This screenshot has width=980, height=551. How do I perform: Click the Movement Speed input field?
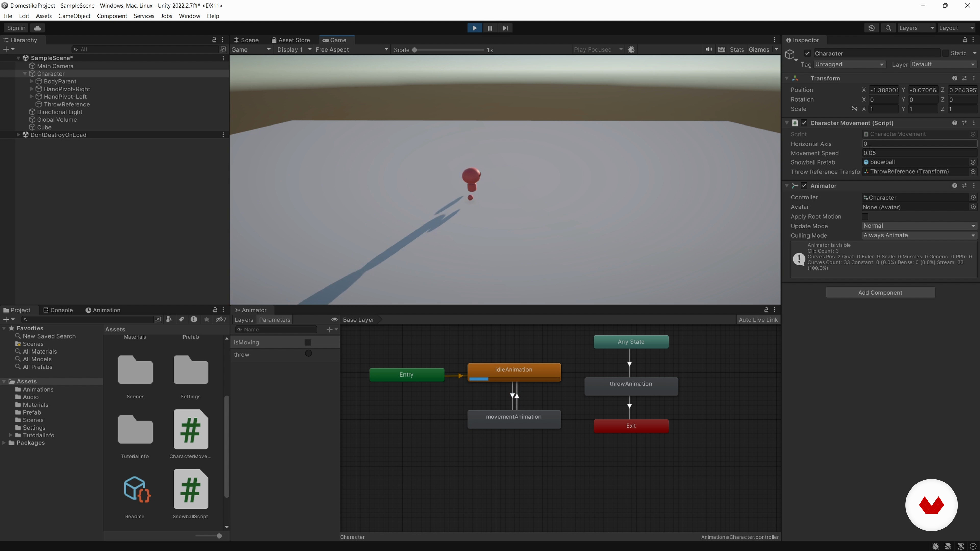click(x=919, y=153)
